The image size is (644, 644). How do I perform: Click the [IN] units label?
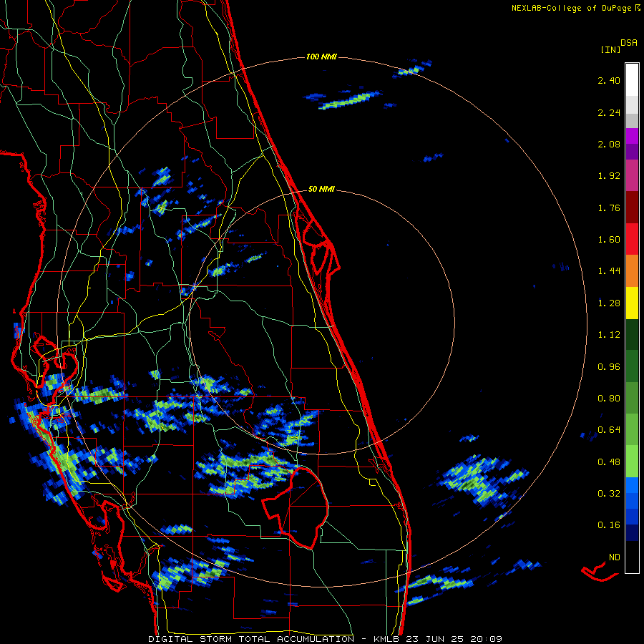click(610, 49)
